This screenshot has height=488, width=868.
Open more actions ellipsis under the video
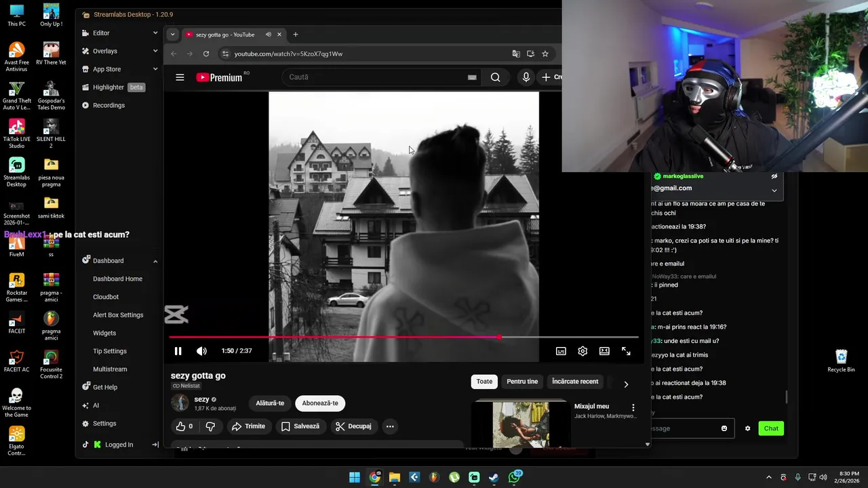tap(390, 426)
